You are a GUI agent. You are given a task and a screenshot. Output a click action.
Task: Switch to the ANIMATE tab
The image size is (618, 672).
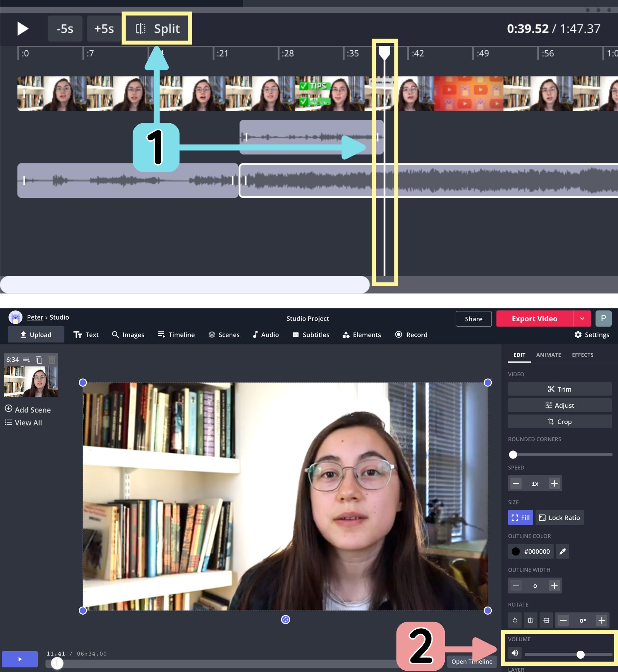click(x=548, y=355)
